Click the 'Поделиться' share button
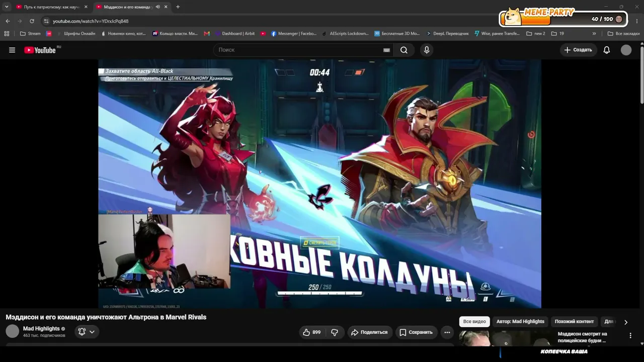 [369, 332]
